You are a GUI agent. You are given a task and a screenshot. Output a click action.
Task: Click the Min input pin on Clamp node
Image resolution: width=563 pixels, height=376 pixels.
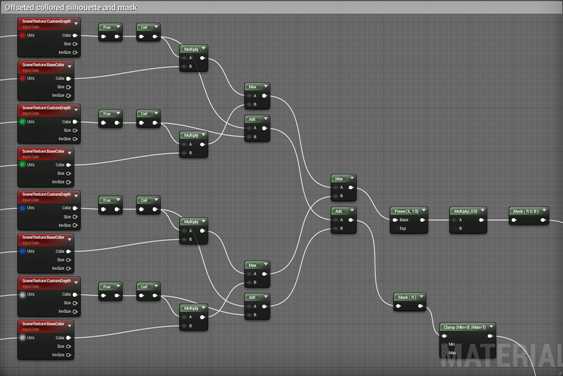(x=445, y=344)
